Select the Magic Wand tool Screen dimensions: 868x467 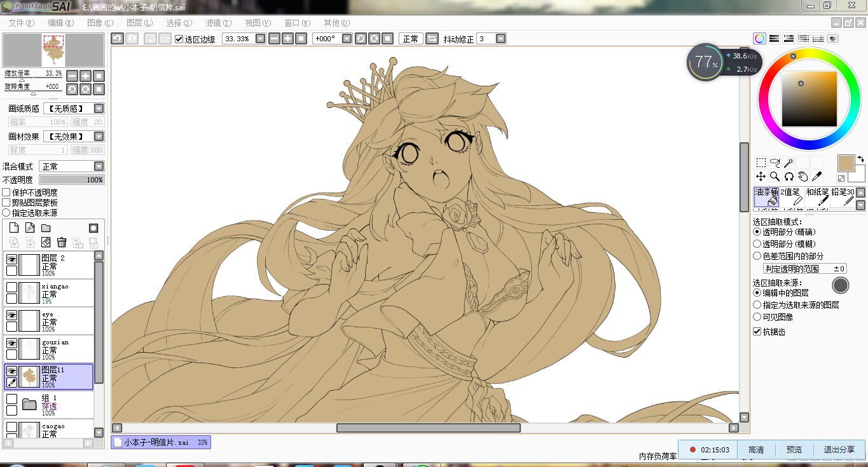(x=789, y=163)
